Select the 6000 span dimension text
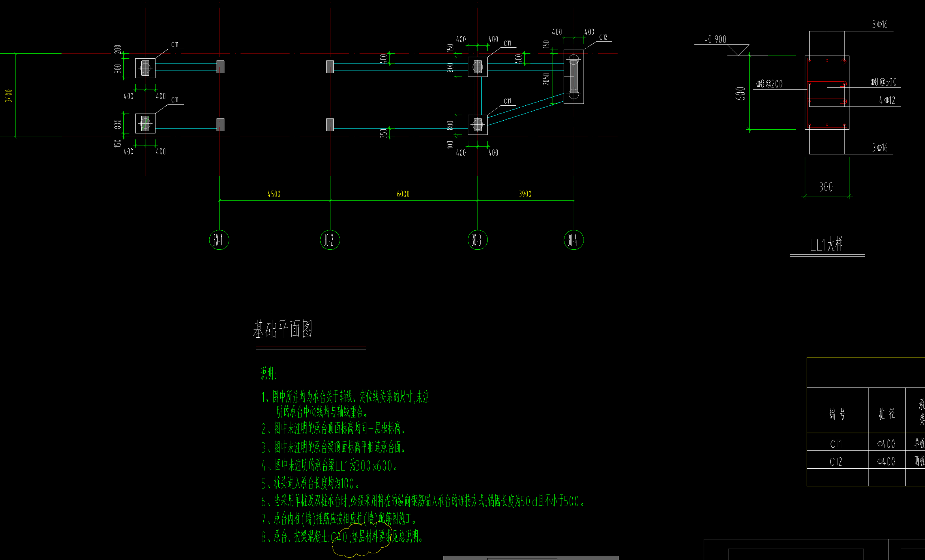Image resolution: width=925 pixels, height=560 pixels. point(403,194)
